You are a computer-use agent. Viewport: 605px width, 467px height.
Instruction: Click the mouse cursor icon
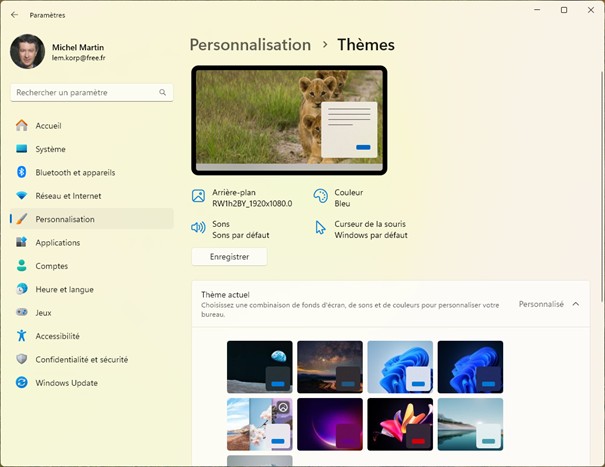(x=320, y=228)
